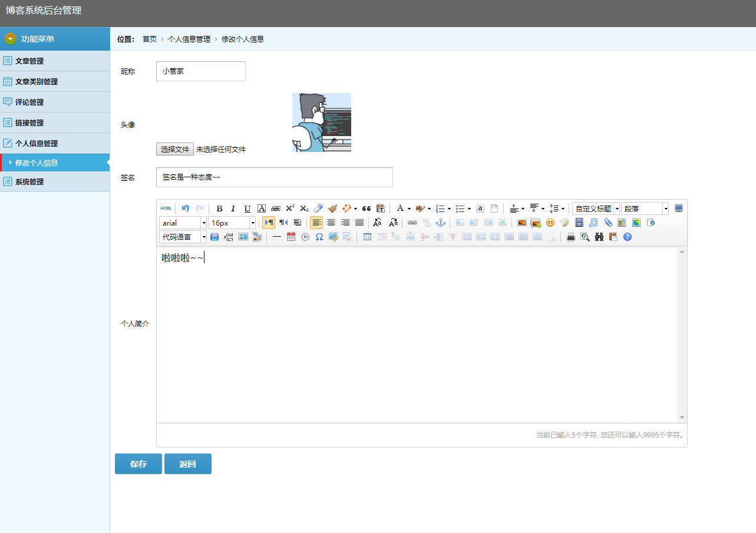Toggle underline formatting
The image size is (756, 533).
pos(247,208)
